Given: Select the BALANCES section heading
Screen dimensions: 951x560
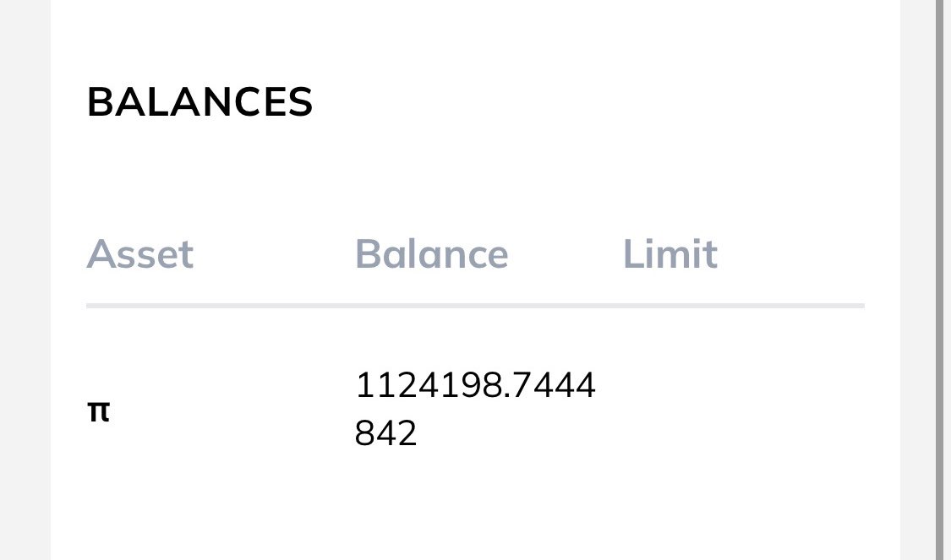Looking at the screenshot, I should pos(199,102).
